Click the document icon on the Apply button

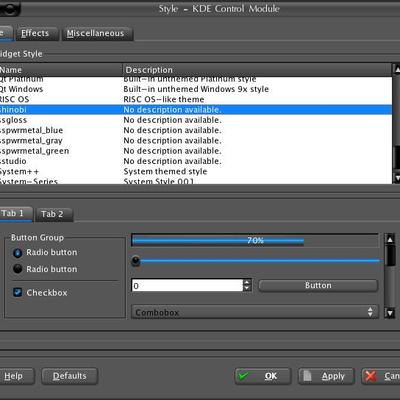pos(307,376)
